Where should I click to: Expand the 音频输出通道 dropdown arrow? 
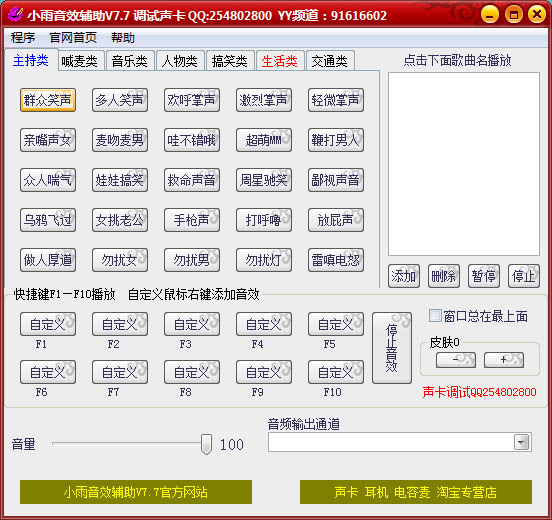[x=521, y=442]
